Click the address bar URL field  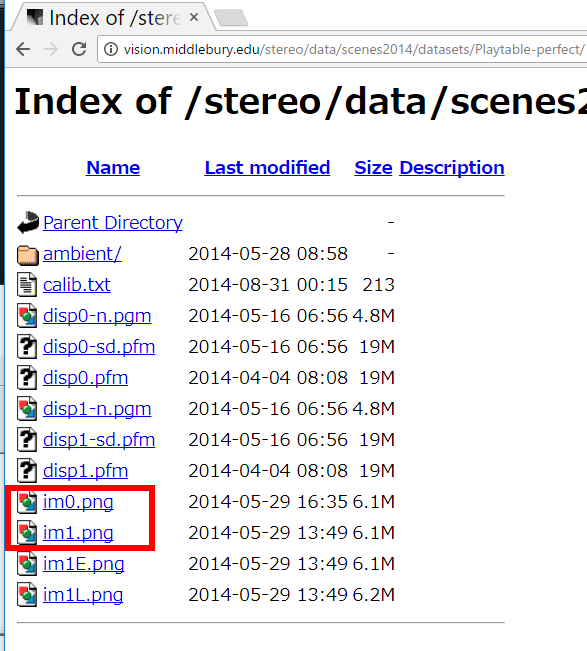(x=342, y=49)
